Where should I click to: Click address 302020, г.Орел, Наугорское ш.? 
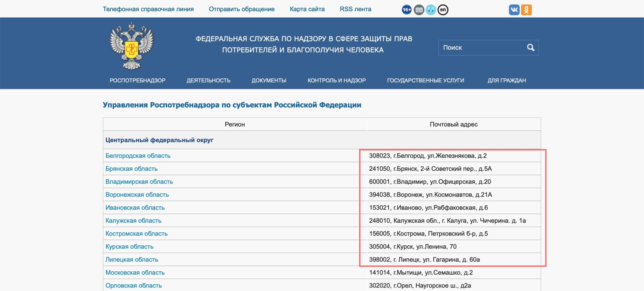(420, 285)
